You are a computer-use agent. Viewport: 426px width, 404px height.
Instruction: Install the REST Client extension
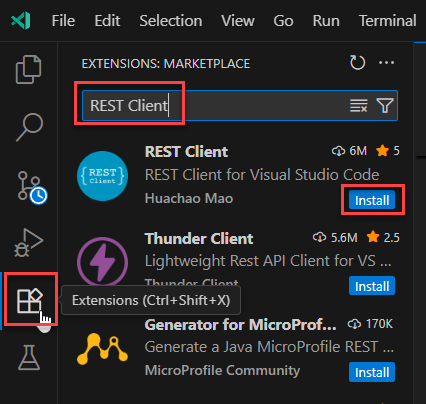(x=372, y=200)
